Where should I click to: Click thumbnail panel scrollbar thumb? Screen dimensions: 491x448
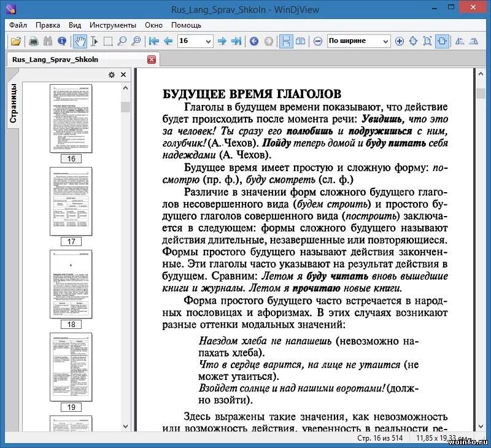126,107
